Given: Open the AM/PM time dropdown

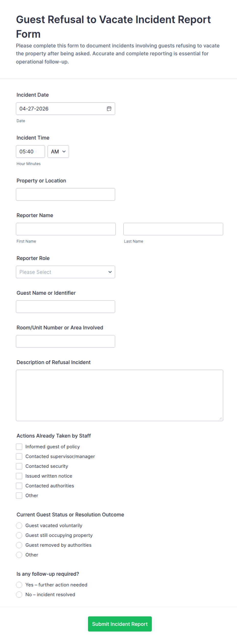Looking at the screenshot, I should tap(58, 151).
